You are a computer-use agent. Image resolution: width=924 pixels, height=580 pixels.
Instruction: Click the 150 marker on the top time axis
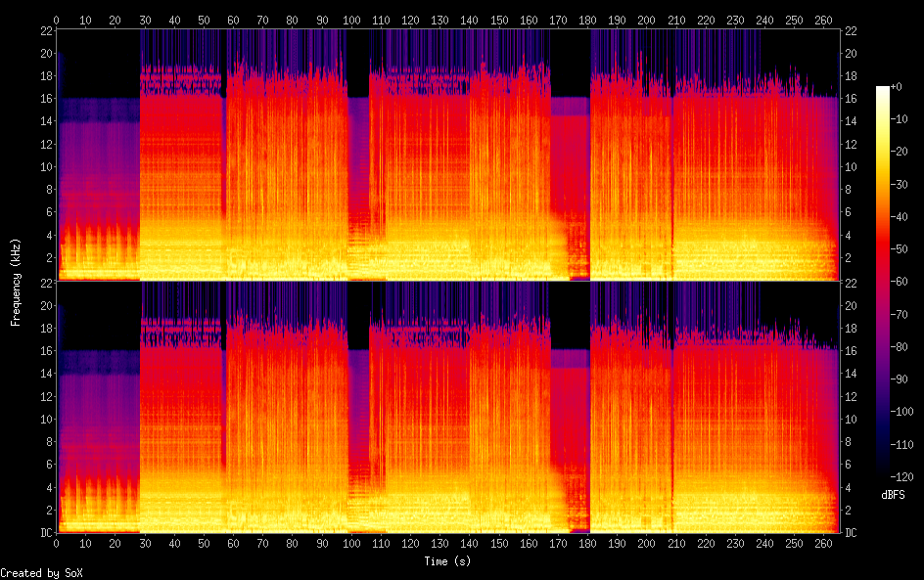point(499,20)
